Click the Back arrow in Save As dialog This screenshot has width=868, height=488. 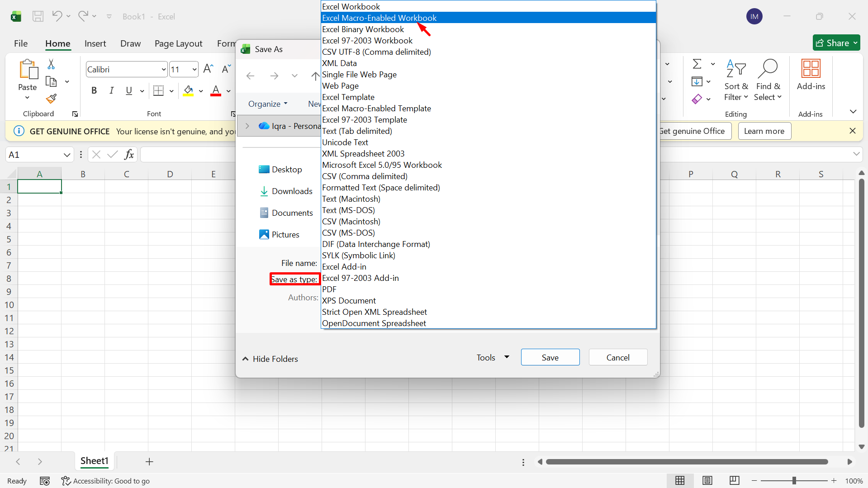pyautogui.click(x=250, y=76)
